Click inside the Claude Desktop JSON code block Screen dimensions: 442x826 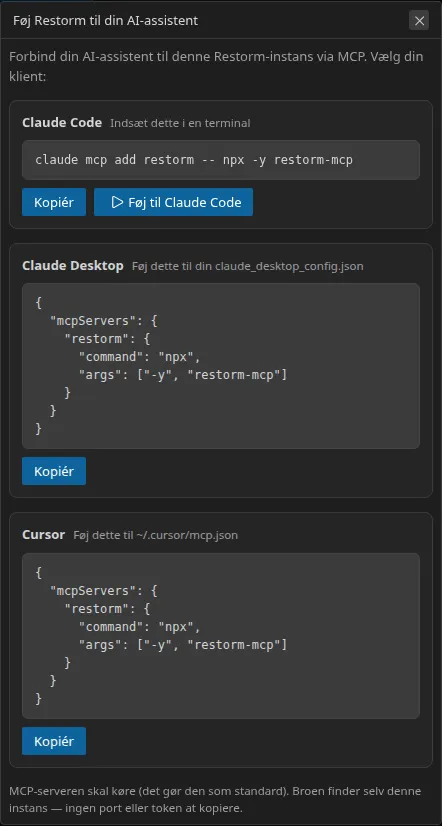221,366
